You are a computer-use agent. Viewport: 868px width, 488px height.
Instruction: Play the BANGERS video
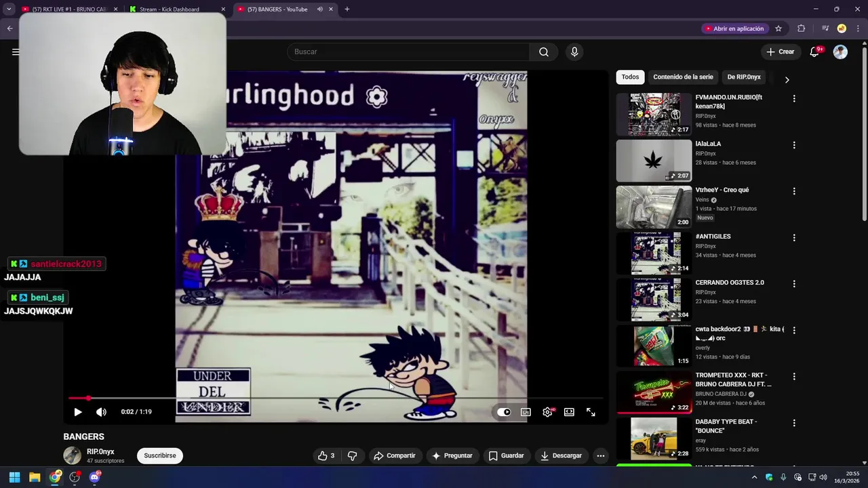click(x=78, y=411)
